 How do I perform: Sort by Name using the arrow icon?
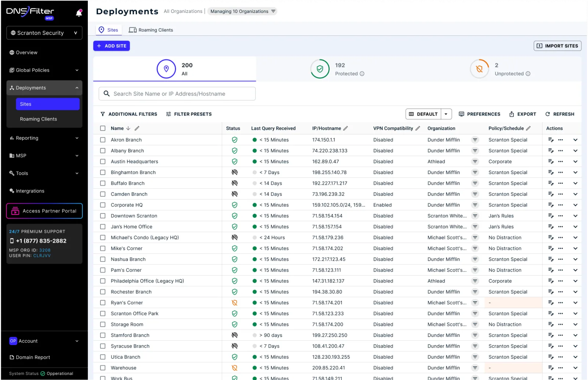[x=128, y=128]
